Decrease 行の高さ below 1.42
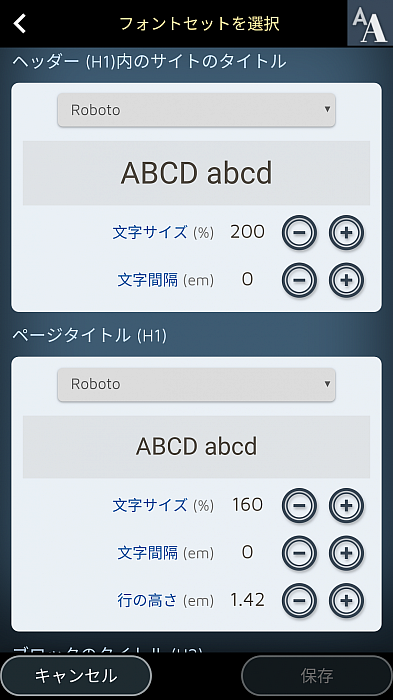The width and height of the screenshot is (393, 700). click(x=299, y=601)
